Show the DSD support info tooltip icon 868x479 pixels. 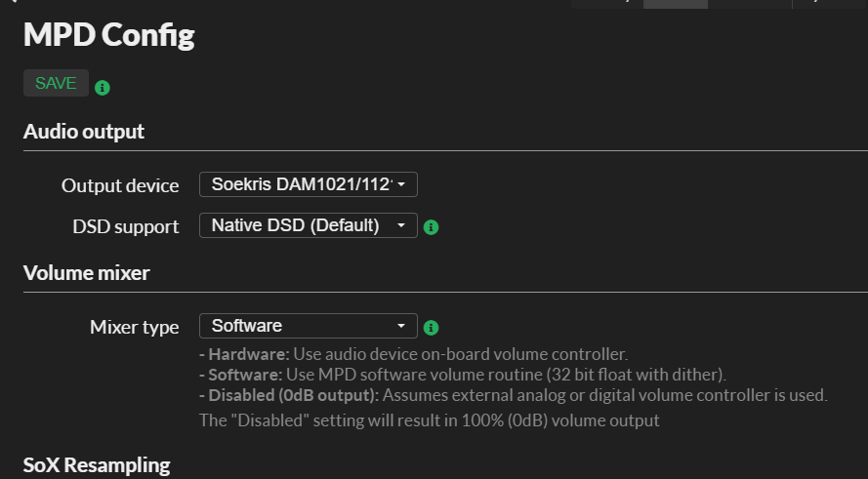tap(431, 226)
